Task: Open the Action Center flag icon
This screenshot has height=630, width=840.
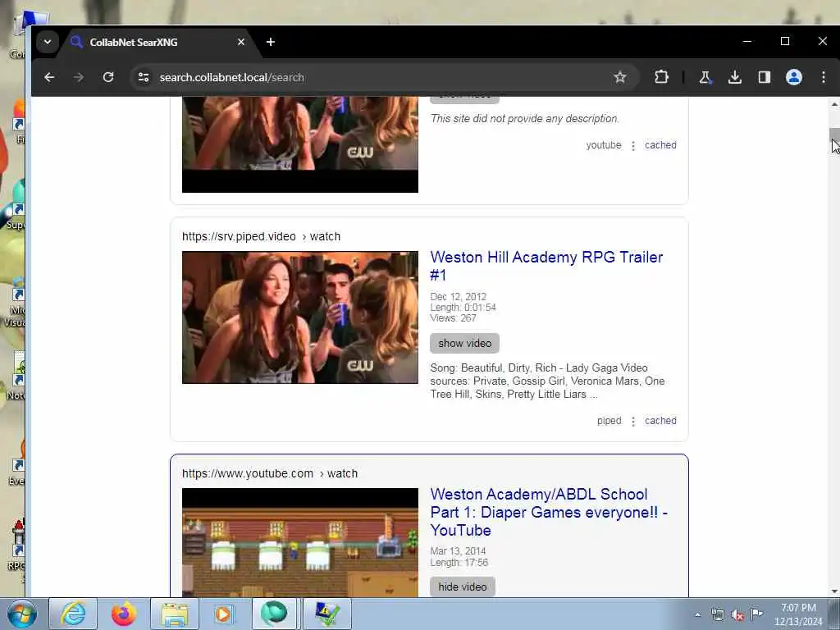Action: [x=756, y=614]
